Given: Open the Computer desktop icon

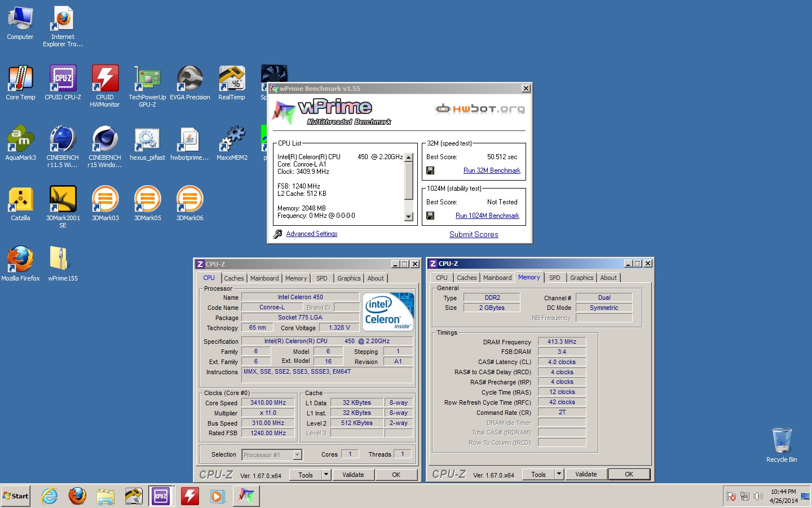Looking at the screenshot, I should 20,23.
